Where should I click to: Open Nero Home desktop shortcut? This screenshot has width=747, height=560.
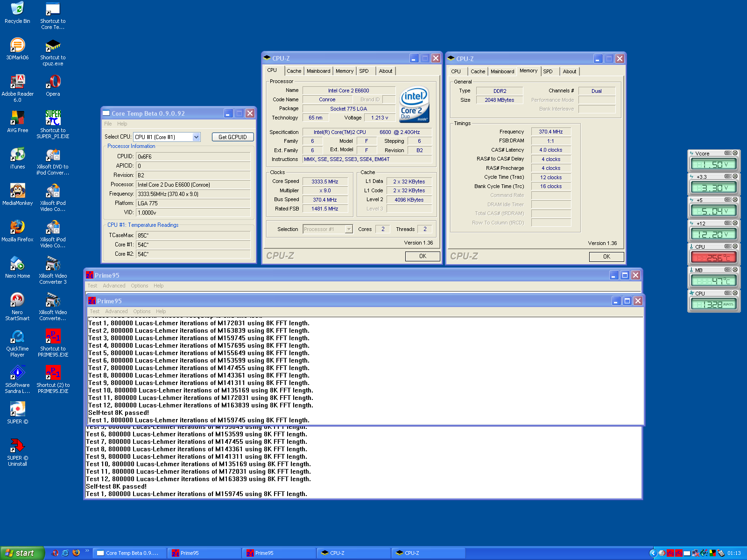[17, 267]
